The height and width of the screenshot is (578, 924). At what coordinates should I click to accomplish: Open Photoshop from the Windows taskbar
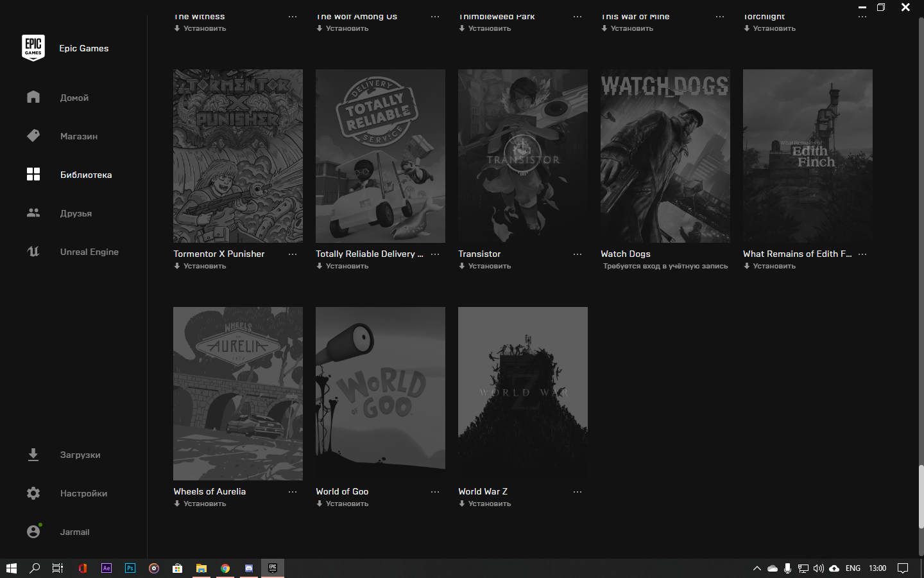pyautogui.click(x=130, y=568)
